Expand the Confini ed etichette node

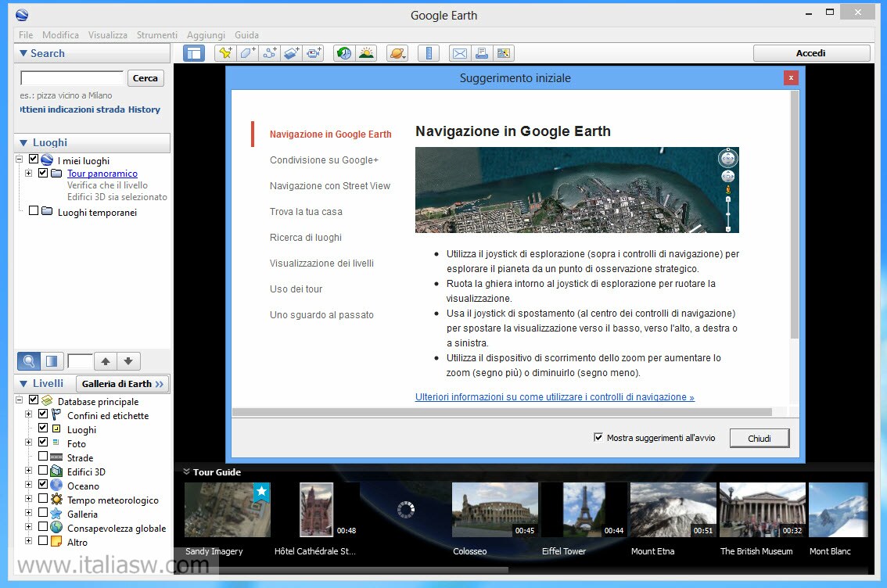pos(28,414)
